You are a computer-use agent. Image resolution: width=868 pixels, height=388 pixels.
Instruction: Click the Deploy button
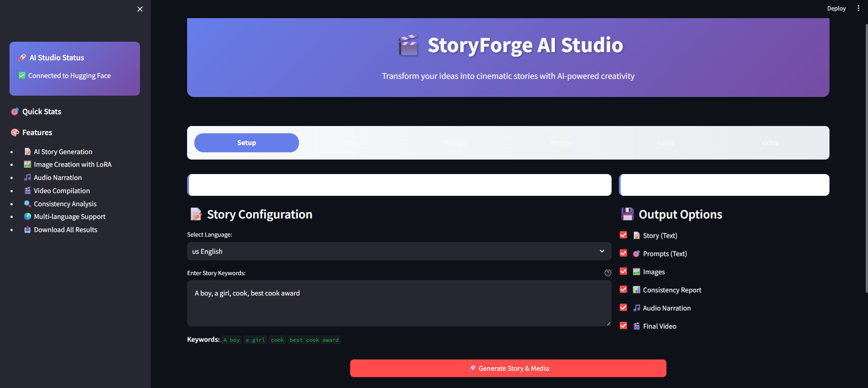(836, 8)
